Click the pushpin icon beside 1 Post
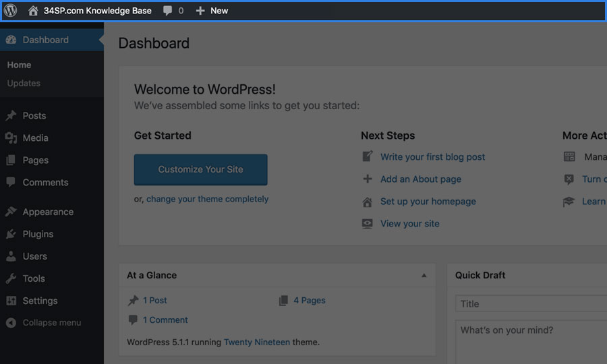The width and height of the screenshot is (607, 364). [x=133, y=300]
